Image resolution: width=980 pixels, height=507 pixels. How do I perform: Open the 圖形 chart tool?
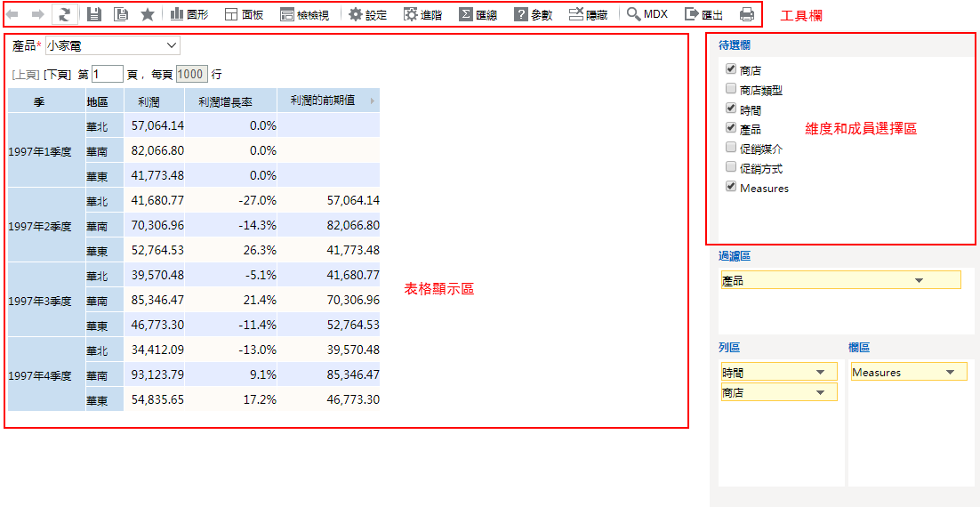point(189,14)
